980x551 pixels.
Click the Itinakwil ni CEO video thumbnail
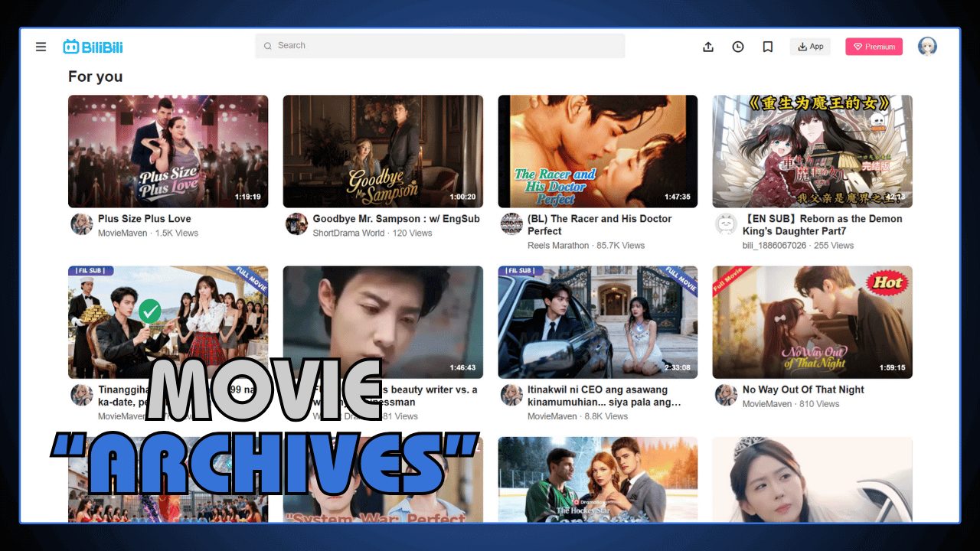tap(597, 321)
